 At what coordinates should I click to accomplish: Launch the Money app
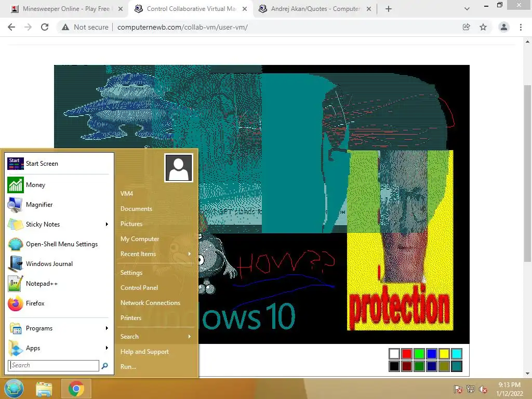pos(59,185)
